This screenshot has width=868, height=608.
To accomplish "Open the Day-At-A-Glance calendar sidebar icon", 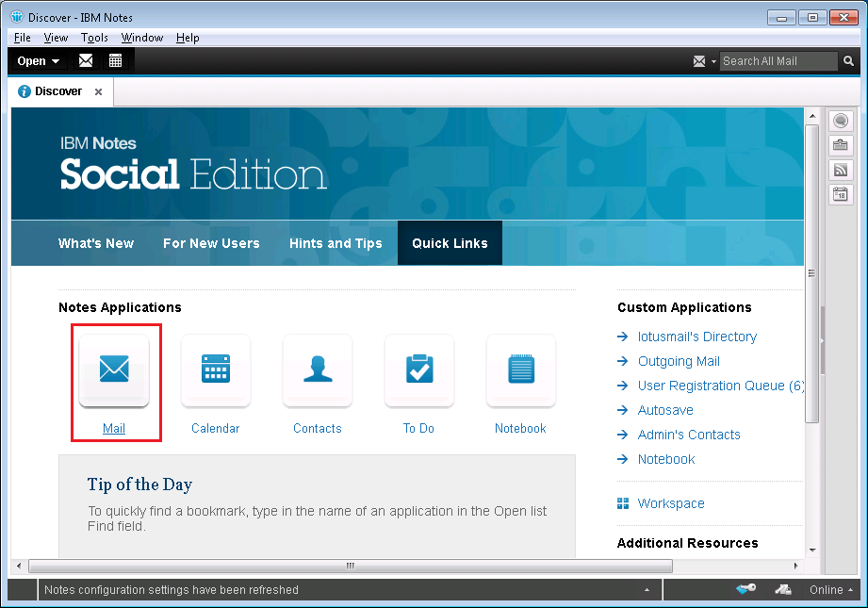I will 841,194.
